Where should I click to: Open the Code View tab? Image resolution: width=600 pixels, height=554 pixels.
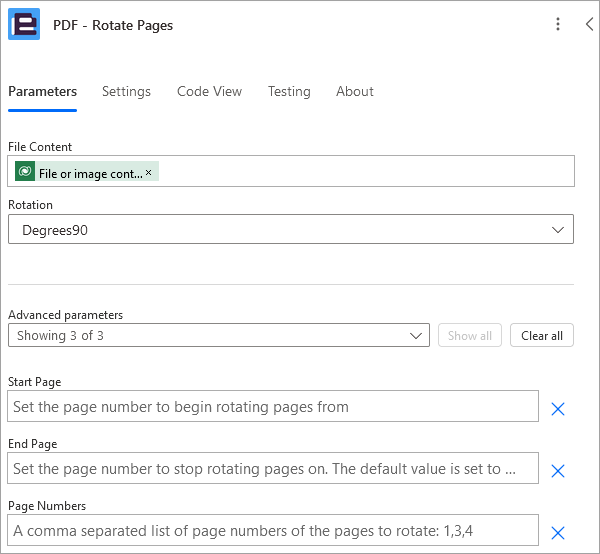pyautogui.click(x=209, y=91)
